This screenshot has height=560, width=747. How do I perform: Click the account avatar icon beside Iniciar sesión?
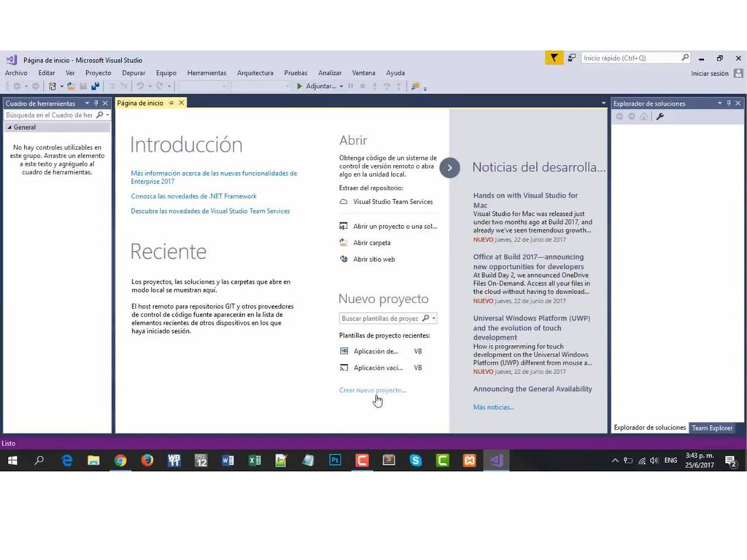coord(738,74)
